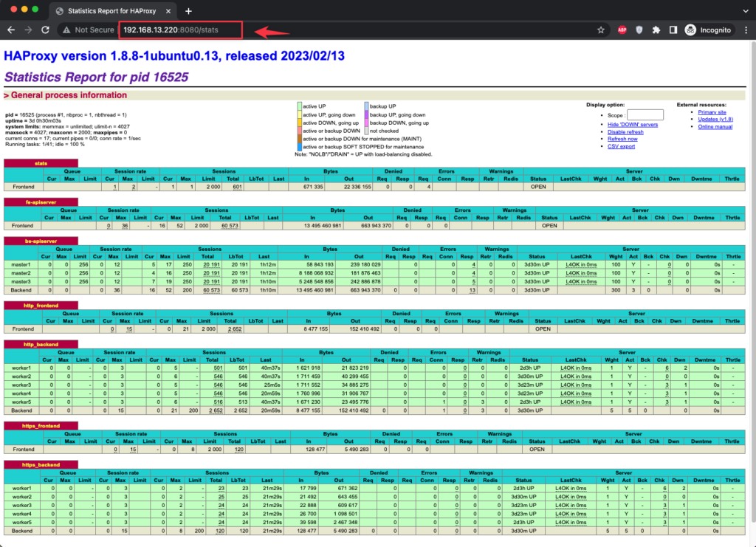Click the master3 server name
756x547 pixels.
(x=21, y=281)
